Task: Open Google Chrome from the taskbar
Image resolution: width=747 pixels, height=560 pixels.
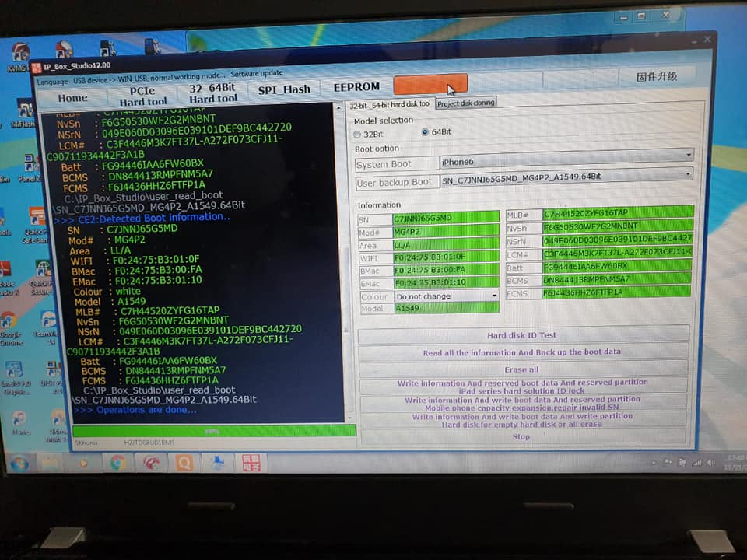Action: (x=117, y=463)
